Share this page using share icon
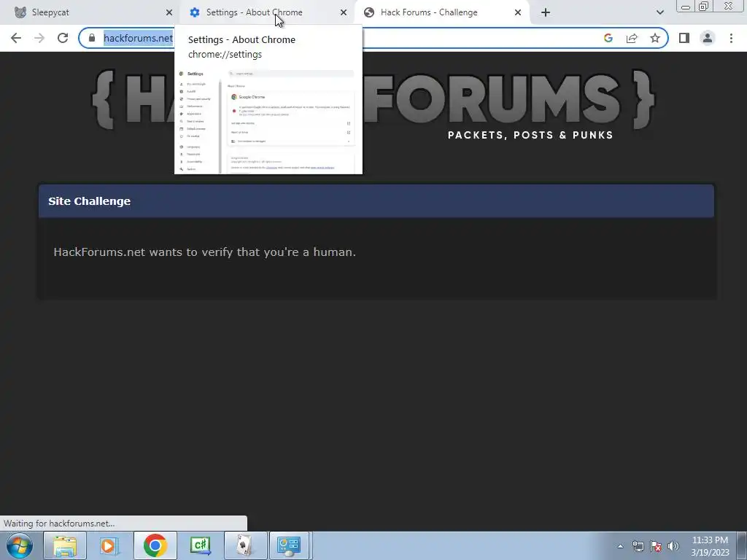The width and height of the screenshot is (747, 560). click(x=632, y=38)
